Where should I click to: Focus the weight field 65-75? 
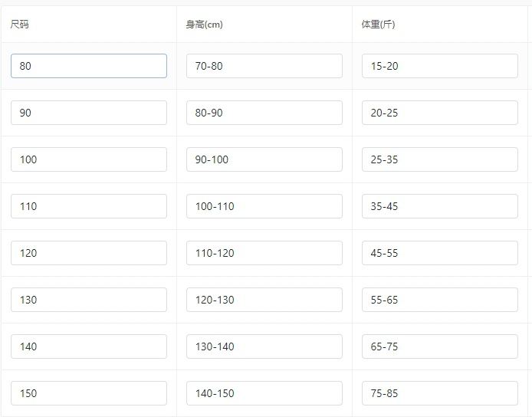[x=439, y=346]
